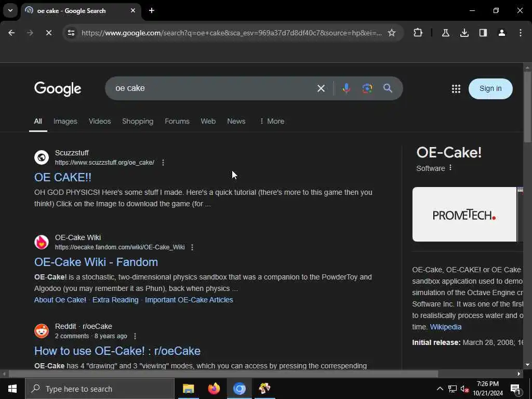Open the notification center

(x=515, y=389)
